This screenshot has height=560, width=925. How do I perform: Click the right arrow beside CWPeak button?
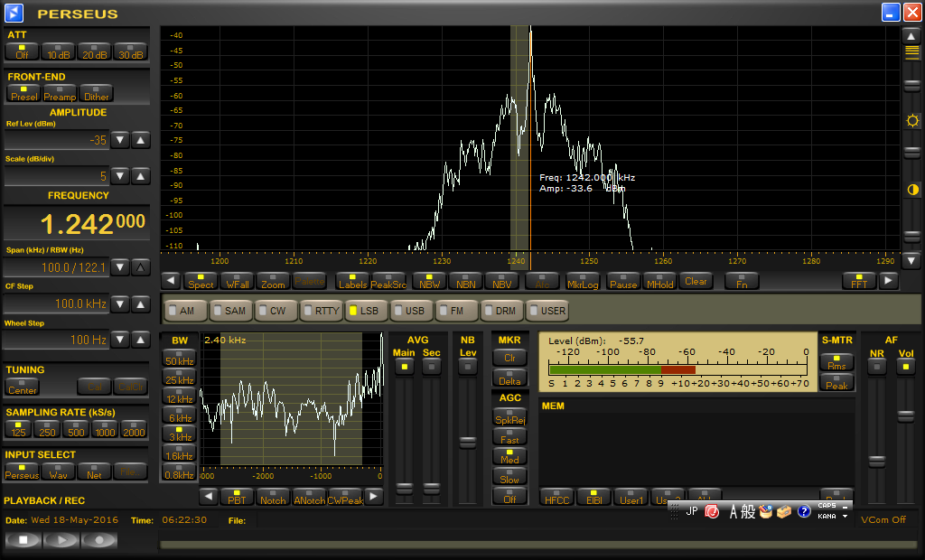pyautogui.click(x=373, y=496)
